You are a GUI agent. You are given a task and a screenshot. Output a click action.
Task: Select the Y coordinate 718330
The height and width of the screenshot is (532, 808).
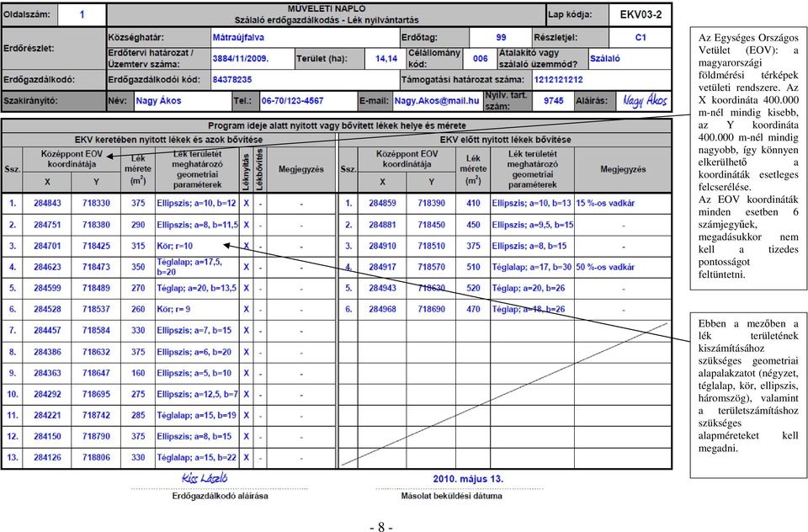coord(96,203)
